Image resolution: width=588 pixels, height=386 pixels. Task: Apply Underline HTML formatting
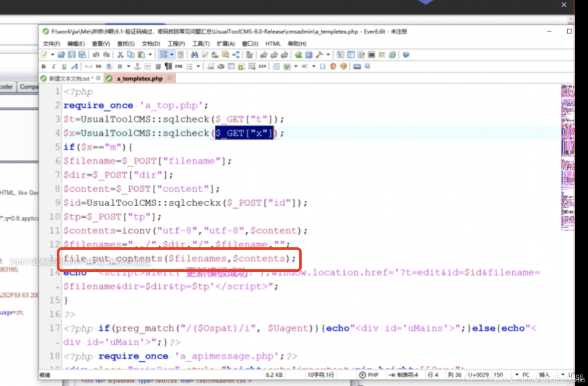(64, 66)
